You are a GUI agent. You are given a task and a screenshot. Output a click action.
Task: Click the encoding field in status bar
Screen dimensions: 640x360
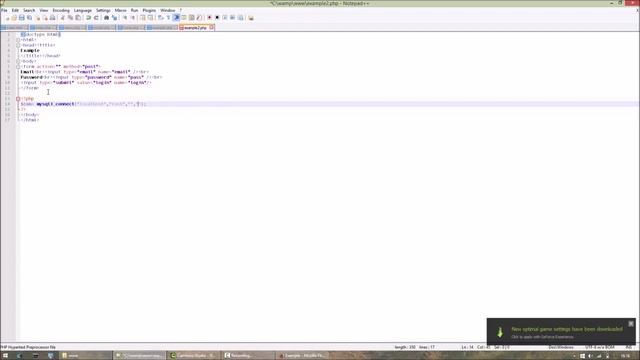(x=600, y=347)
